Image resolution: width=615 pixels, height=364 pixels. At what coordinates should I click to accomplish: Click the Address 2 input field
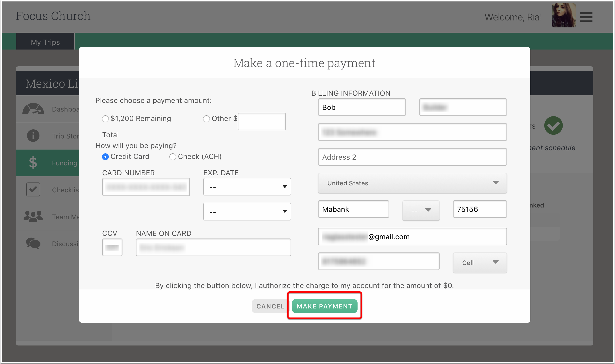(412, 157)
